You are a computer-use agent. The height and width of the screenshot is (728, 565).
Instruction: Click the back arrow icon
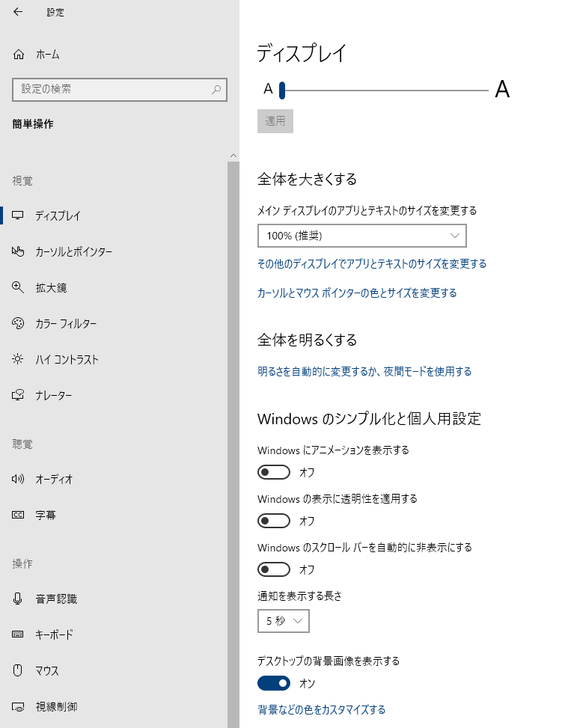[18, 12]
